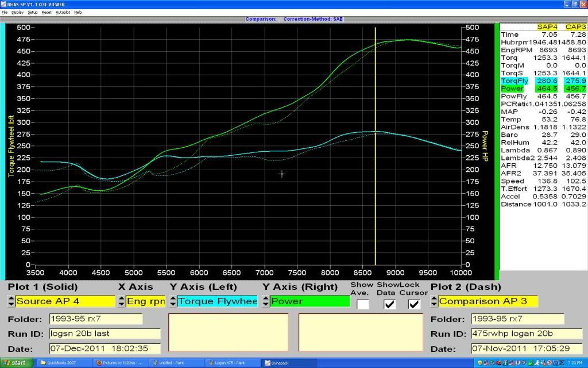
Task: Open the File menu
Action: pyautogui.click(x=5, y=13)
